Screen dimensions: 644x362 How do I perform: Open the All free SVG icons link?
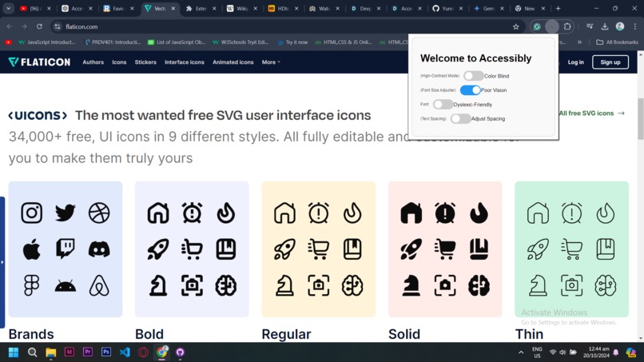coord(592,113)
